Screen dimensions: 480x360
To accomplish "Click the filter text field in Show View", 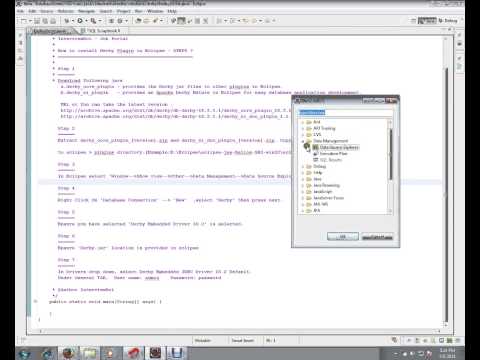I will [x=345, y=113].
